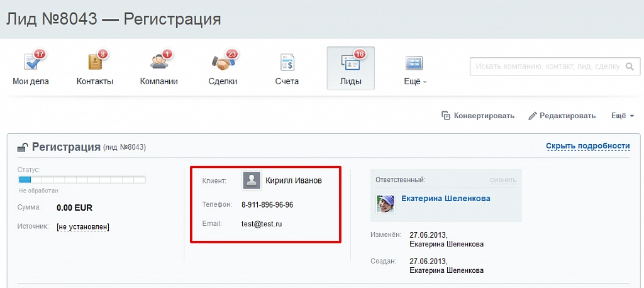
Task: Open the Счета invoices icon
Action: pyautogui.click(x=287, y=63)
